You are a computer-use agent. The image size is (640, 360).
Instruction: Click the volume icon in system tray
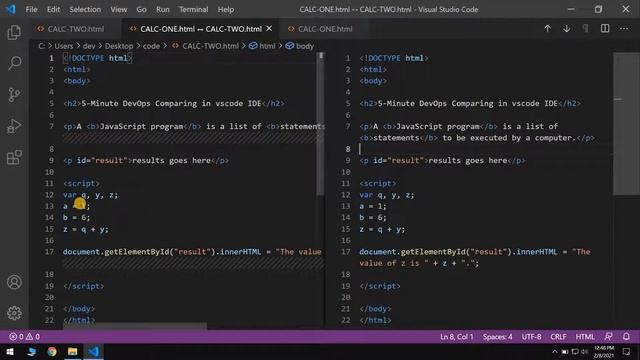coord(585,352)
